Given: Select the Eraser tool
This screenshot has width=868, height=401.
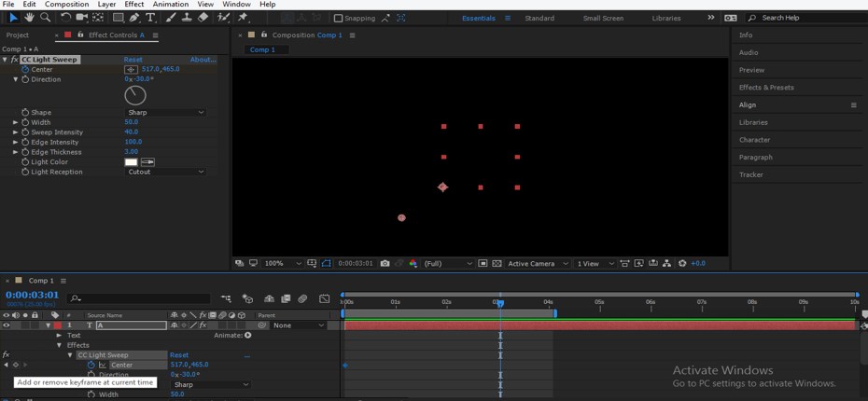Looking at the screenshot, I should (203, 17).
